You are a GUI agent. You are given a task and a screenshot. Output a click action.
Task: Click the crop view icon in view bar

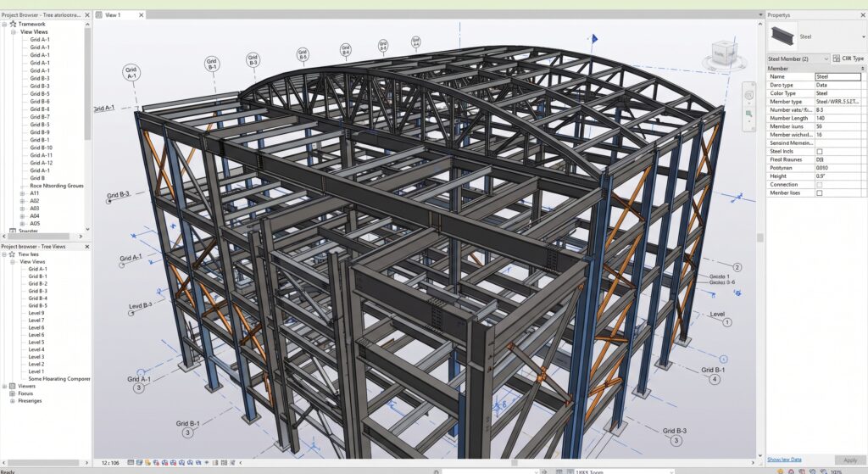[x=173, y=462]
